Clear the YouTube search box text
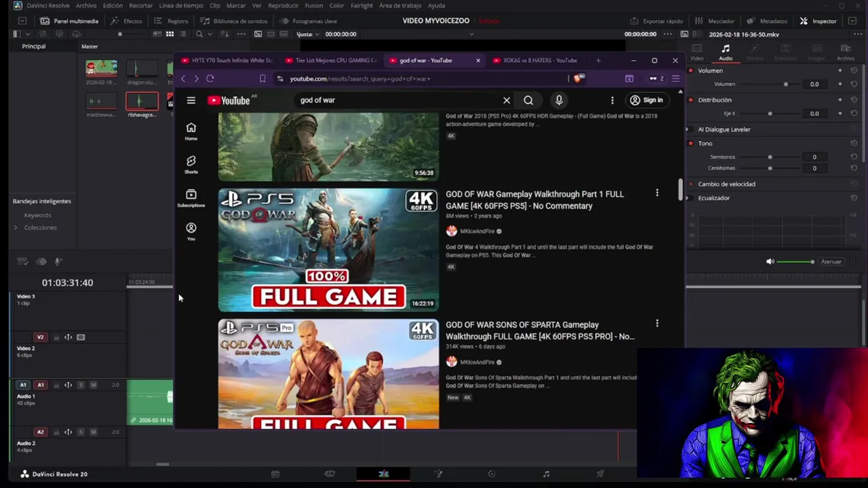Image resolution: width=868 pixels, height=488 pixels. (507, 100)
